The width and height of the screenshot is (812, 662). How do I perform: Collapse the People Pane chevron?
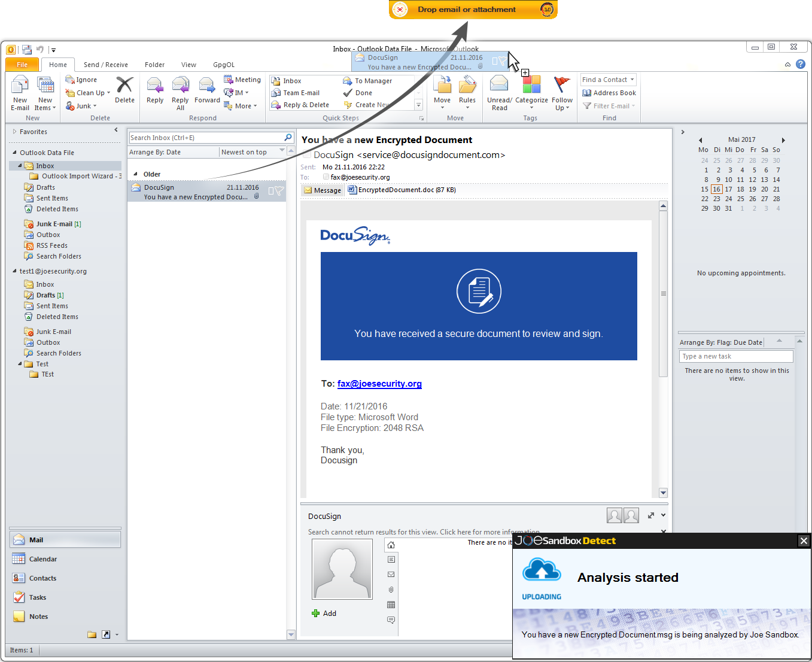663,515
